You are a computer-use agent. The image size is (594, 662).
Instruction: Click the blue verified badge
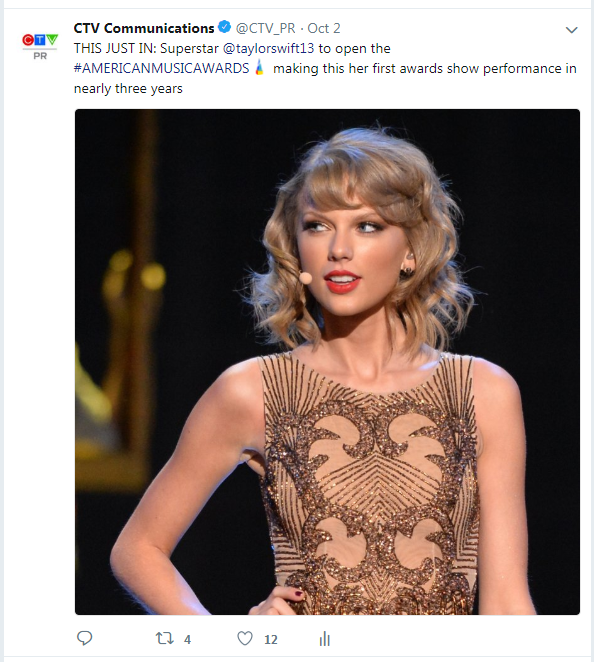click(225, 27)
